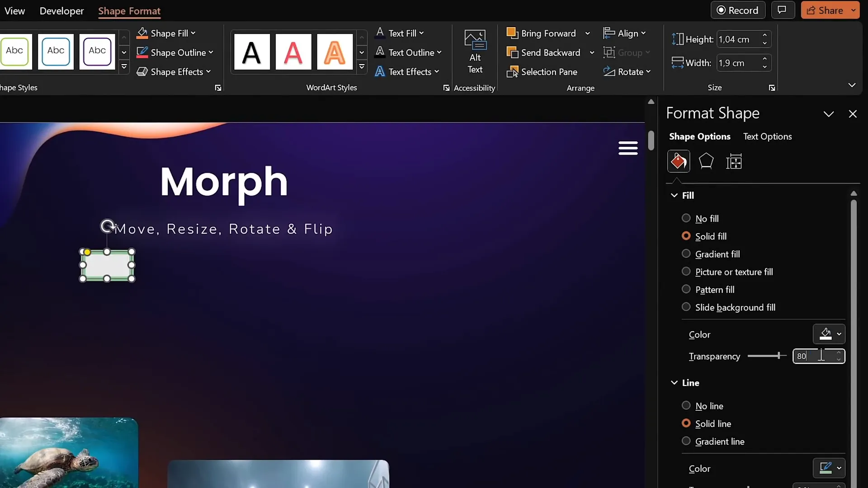
Task: Apply the orange outline WordArt style A
Action: [335, 52]
